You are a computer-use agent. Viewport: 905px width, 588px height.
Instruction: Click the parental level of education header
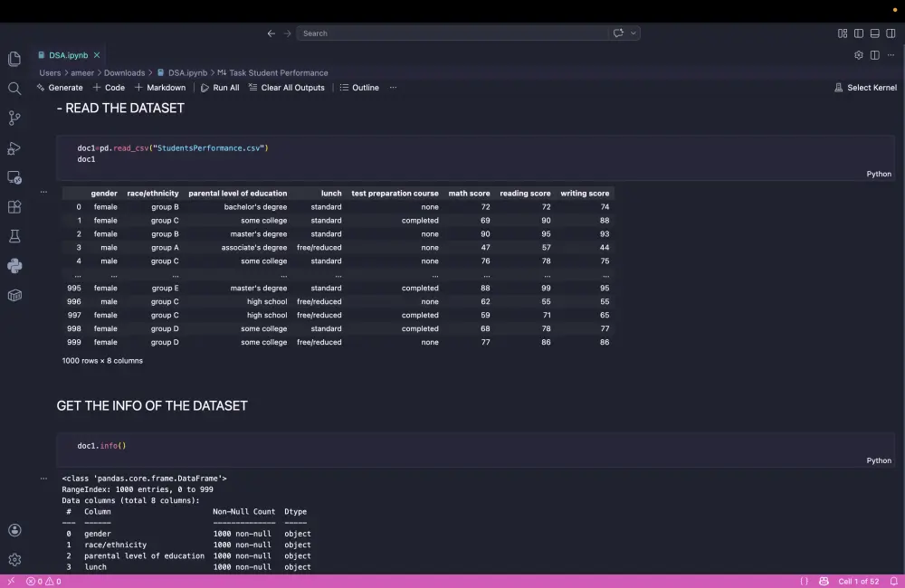point(237,194)
